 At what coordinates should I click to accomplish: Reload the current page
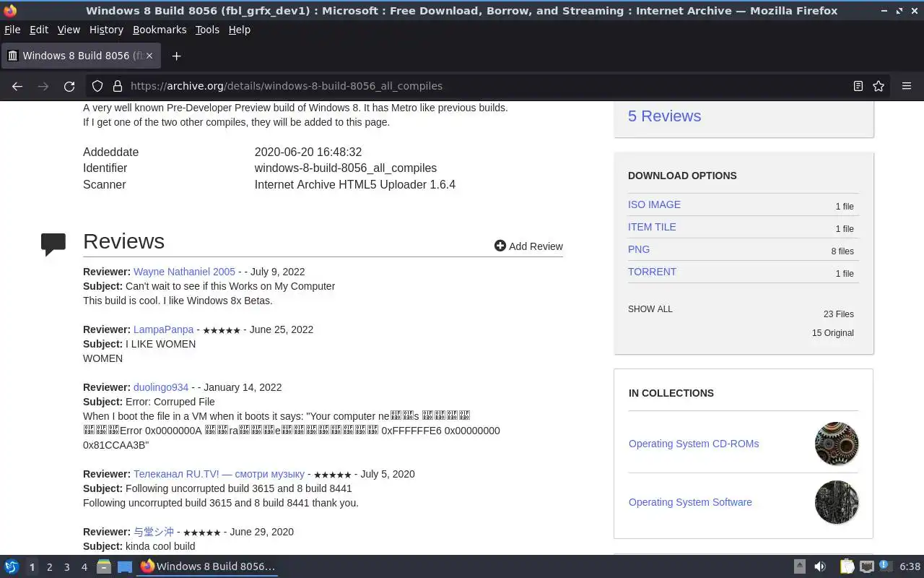pyautogui.click(x=69, y=86)
